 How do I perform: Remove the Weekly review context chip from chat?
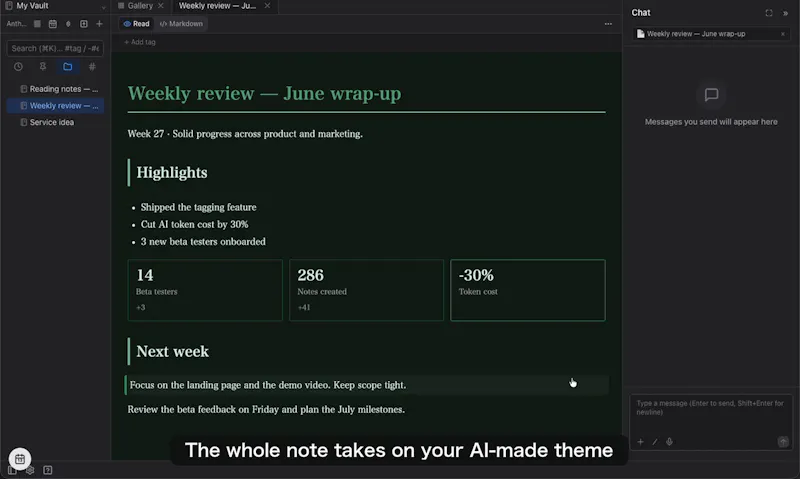[x=783, y=34]
